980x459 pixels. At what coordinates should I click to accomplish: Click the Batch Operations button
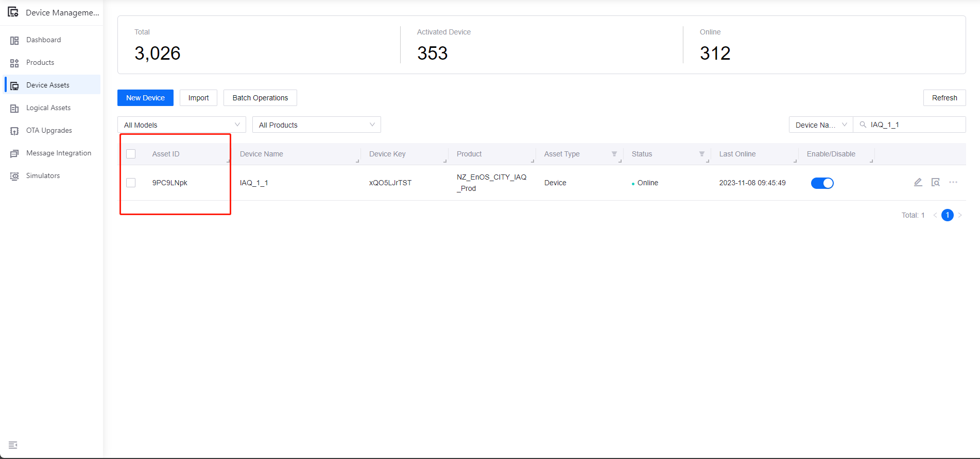[x=260, y=98]
